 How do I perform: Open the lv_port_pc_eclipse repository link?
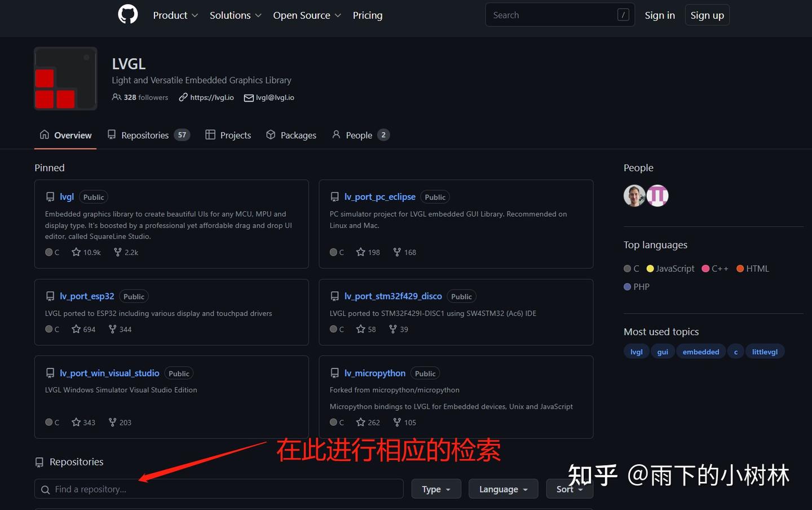379,196
